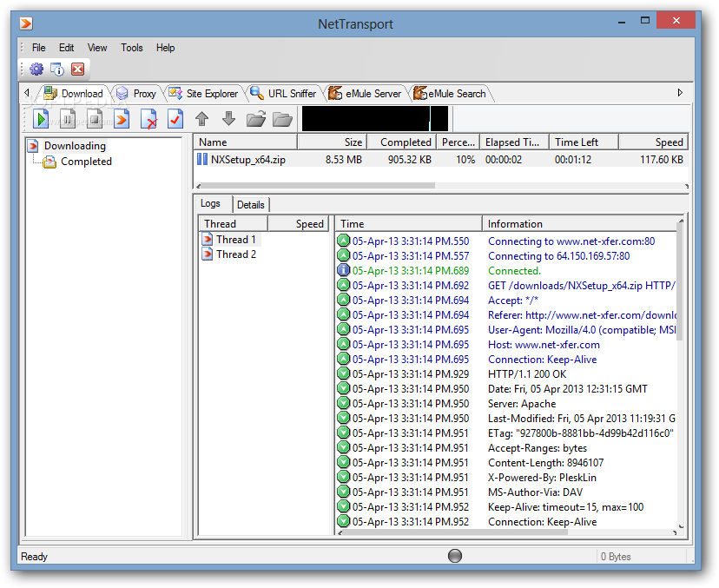The image size is (719, 588).
Task: Open the Help menu
Action: [165, 48]
